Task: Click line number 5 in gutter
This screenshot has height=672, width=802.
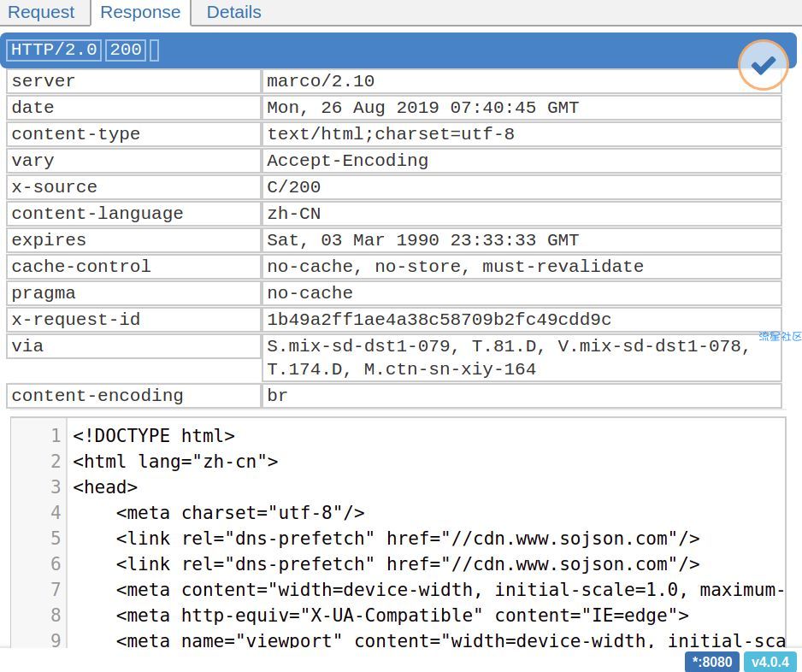Action: point(56,539)
